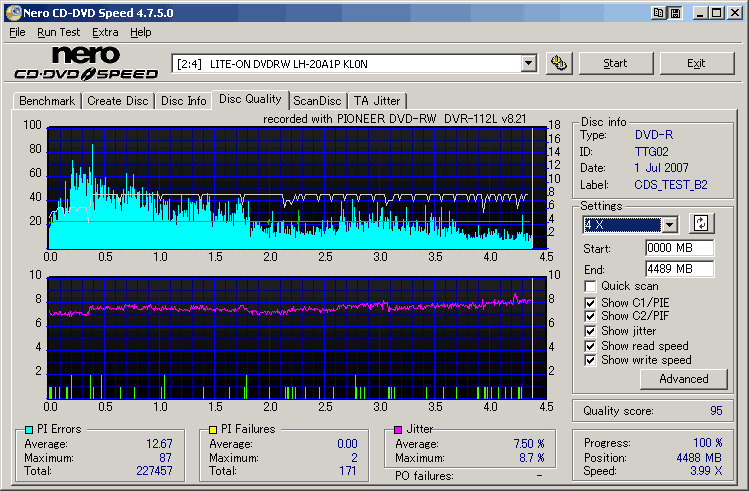The height and width of the screenshot is (491, 749).
Task: Open the Advanced settings button
Action: (683, 379)
